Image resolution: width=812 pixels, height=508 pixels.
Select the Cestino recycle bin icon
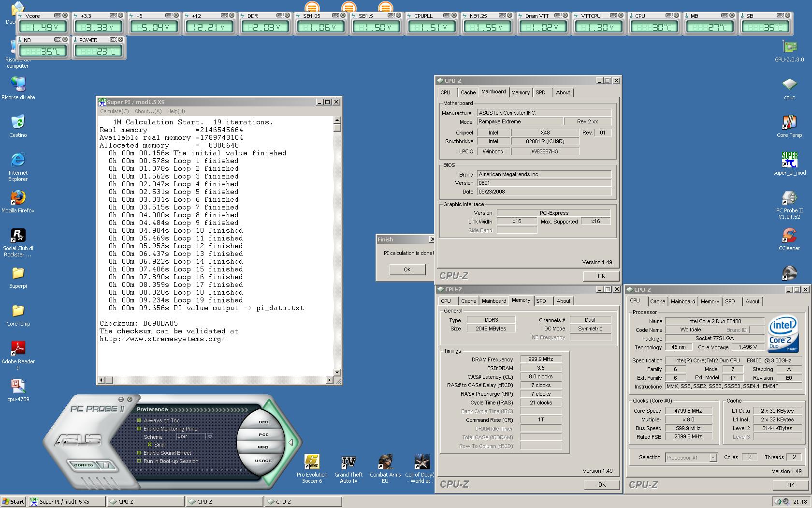(x=18, y=126)
